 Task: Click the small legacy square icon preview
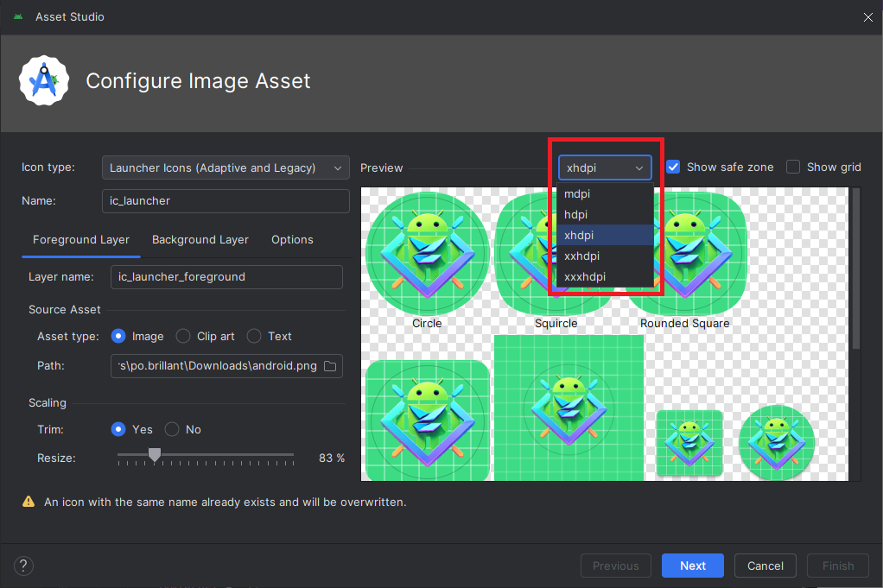[689, 443]
